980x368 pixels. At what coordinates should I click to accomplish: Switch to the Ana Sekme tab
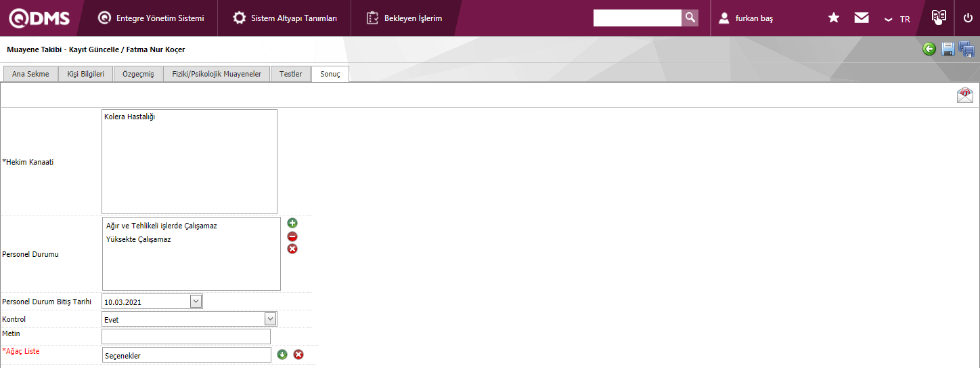30,74
